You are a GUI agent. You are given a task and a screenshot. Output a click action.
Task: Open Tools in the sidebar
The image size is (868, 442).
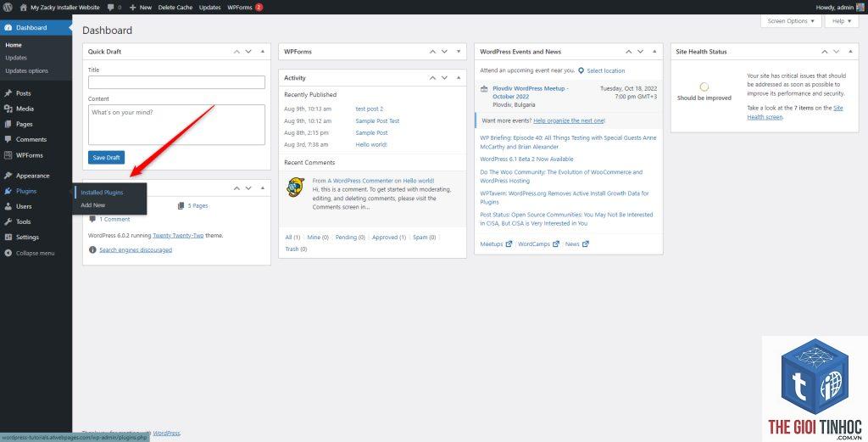(23, 221)
